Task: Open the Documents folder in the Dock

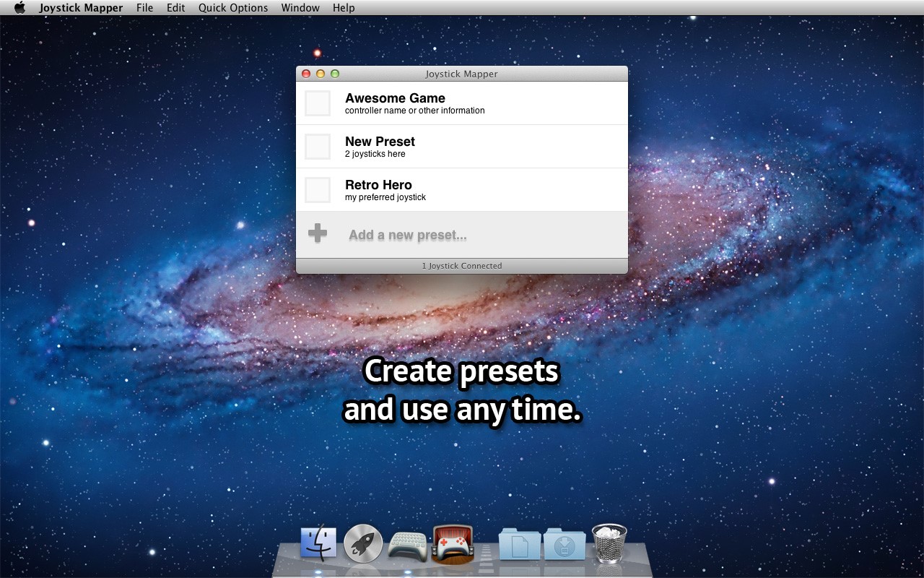Action: click(x=519, y=544)
